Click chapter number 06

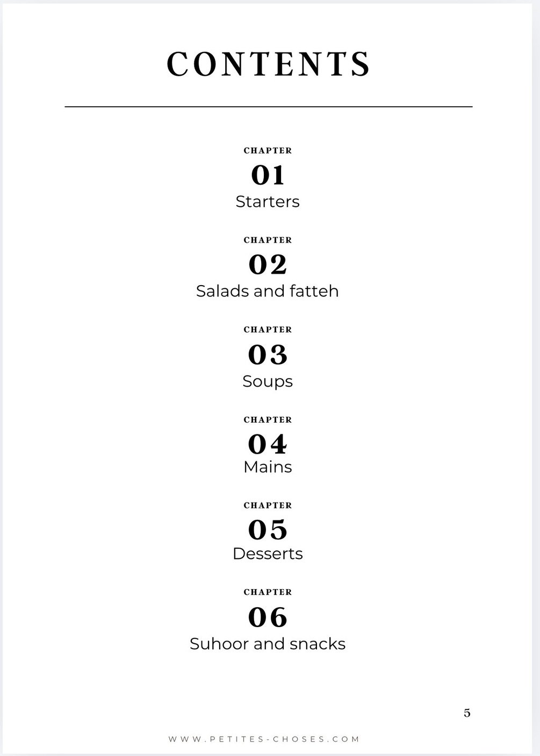pos(268,617)
